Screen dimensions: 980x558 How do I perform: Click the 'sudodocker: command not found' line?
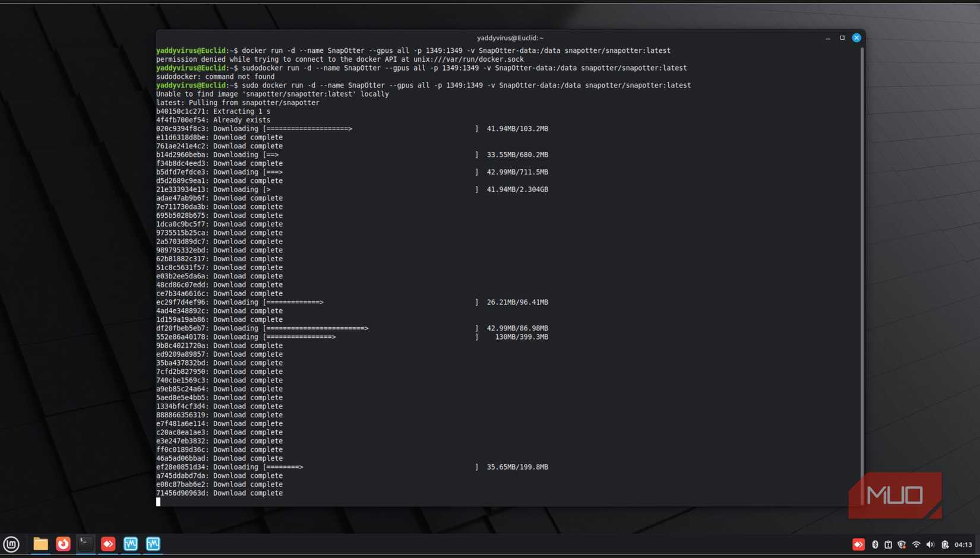point(215,77)
